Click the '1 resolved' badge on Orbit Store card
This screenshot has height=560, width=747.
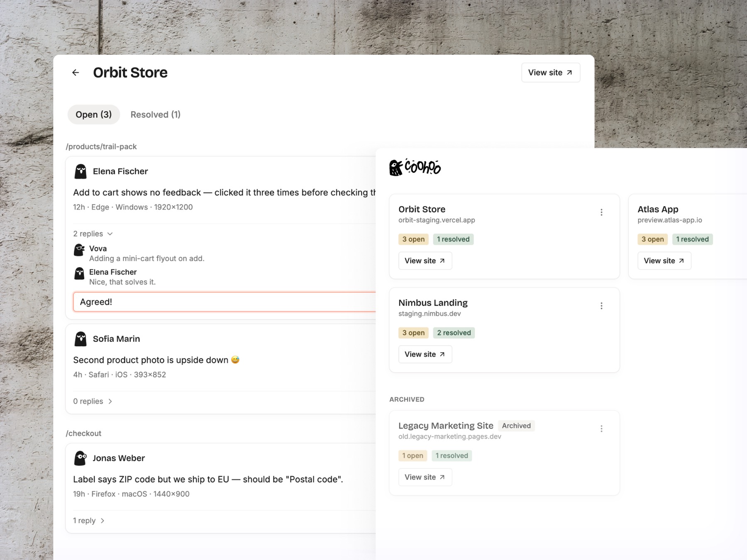pos(453,239)
